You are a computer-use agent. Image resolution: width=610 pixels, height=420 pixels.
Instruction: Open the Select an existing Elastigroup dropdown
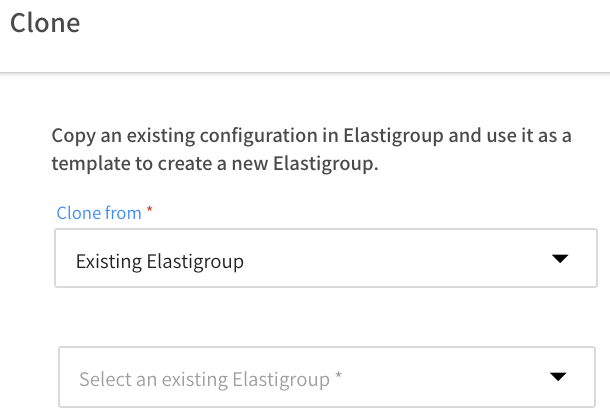[328, 377]
